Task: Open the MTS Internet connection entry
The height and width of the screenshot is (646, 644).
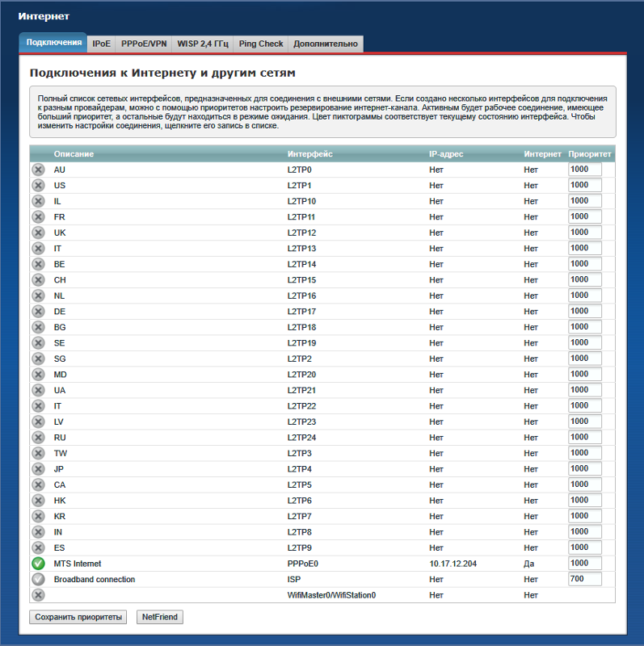Action: coord(78,564)
